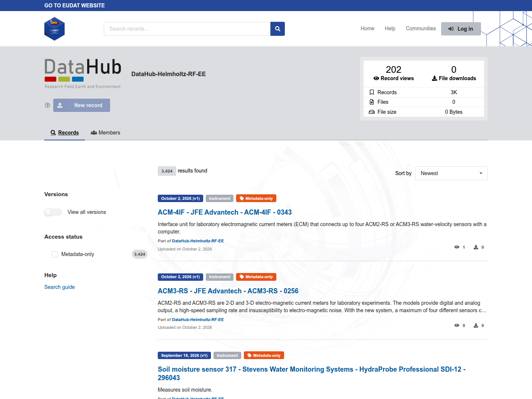Viewport: 532px width, 399px height.
Task: Click Instrument label on ACM-4IF record
Action: click(219, 198)
